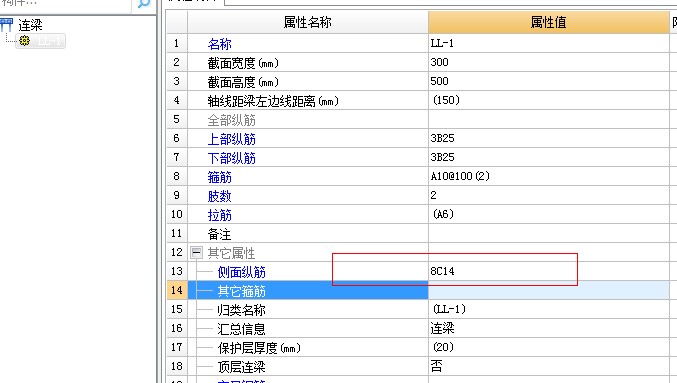Select row number 14 header
677x383 pixels.
[x=177, y=290]
